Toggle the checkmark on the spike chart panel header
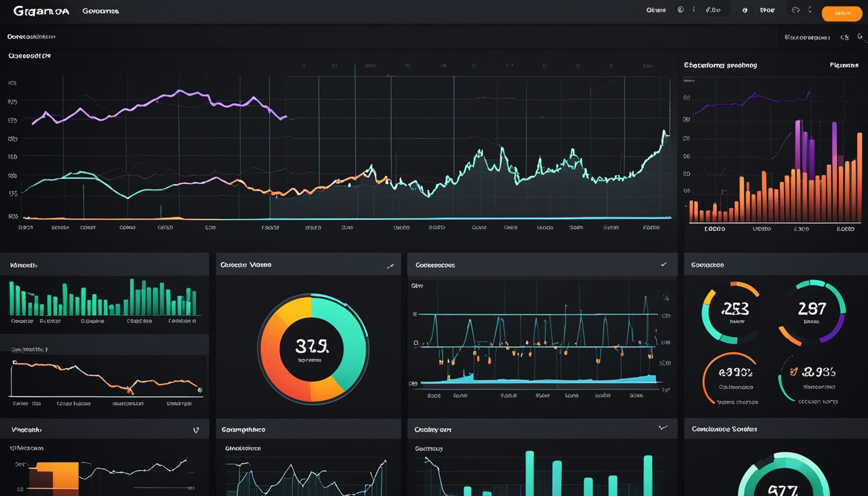868x496 pixels. click(x=663, y=265)
